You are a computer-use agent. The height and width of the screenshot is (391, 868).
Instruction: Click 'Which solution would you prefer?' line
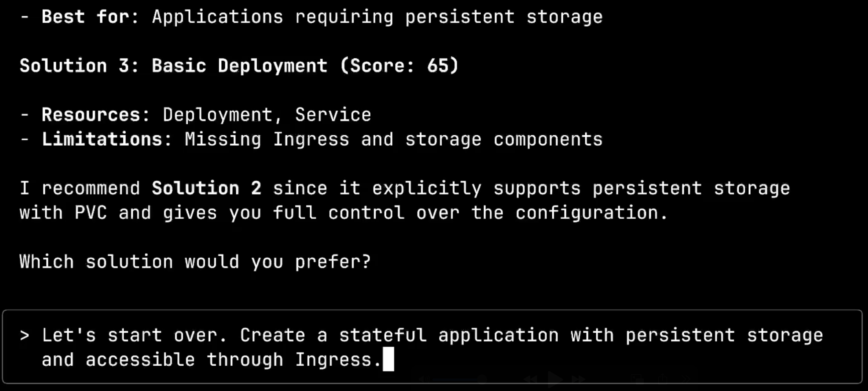pyautogui.click(x=195, y=262)
